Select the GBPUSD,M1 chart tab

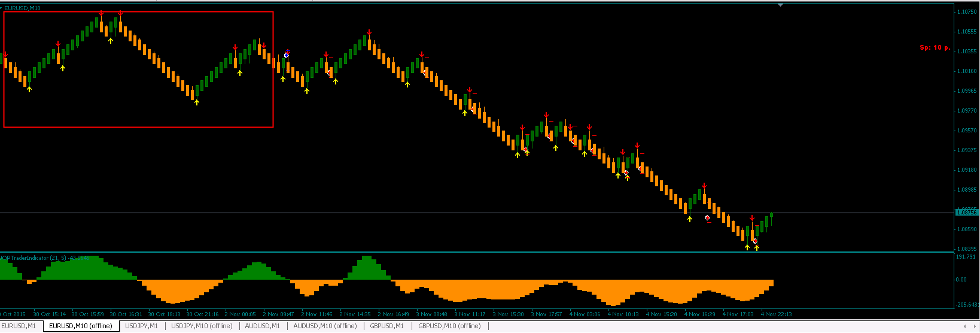coord(386,326)
